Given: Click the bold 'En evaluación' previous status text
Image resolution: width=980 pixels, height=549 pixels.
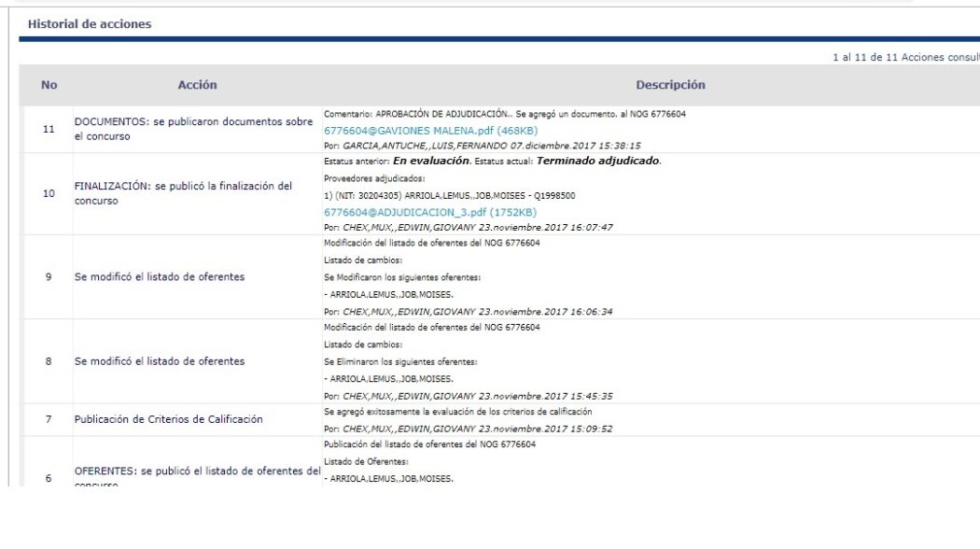Looking at the screenshot, I should pos(420,162).
